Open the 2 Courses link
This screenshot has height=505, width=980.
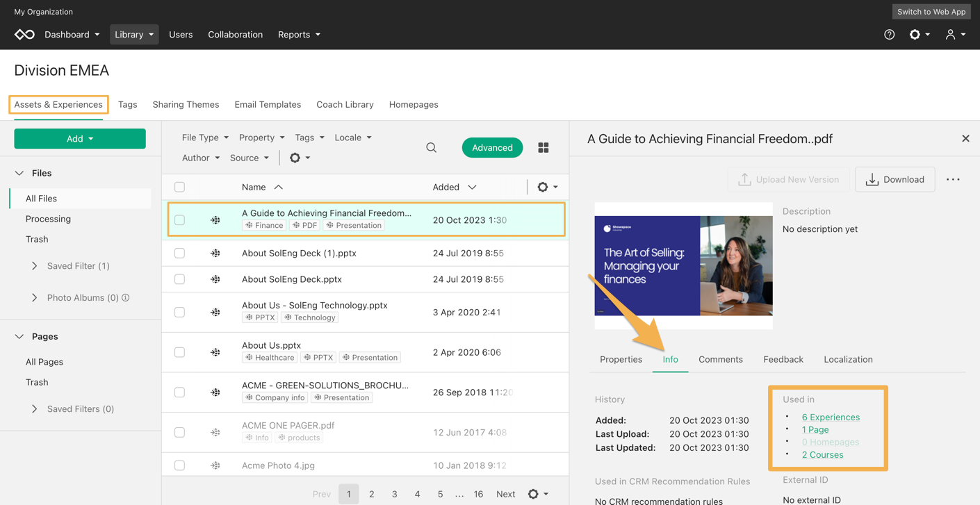[822, 455]
